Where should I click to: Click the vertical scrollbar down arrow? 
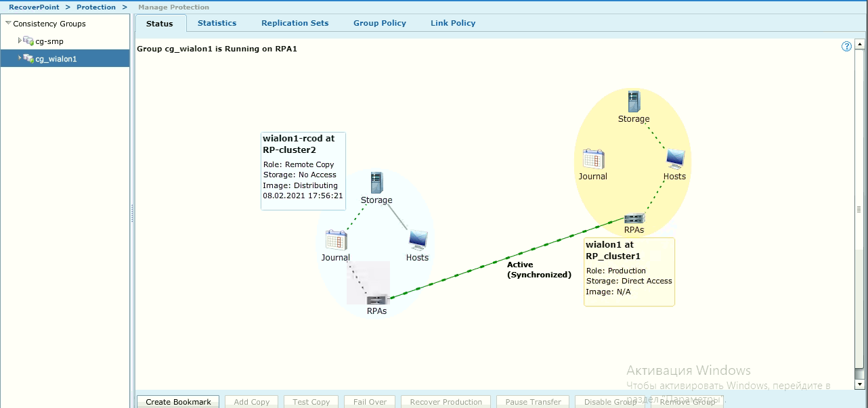[x=859, y=384]
